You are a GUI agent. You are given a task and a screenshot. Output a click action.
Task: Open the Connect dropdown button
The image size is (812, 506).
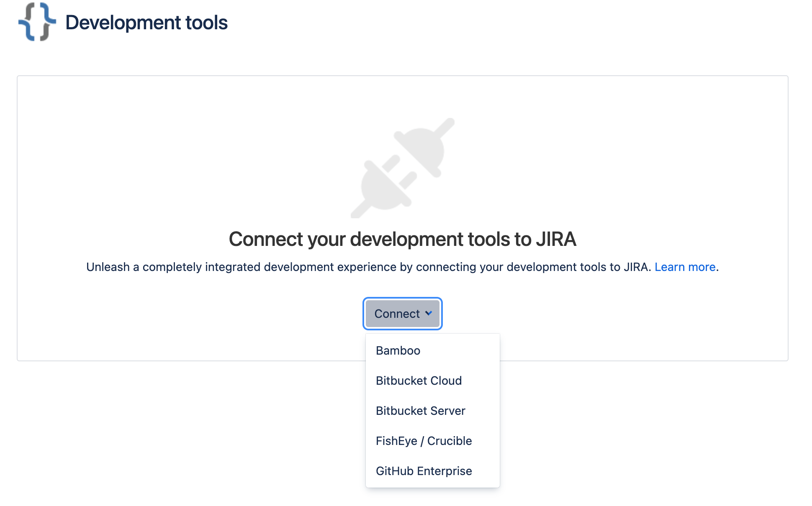click(403, 314)
